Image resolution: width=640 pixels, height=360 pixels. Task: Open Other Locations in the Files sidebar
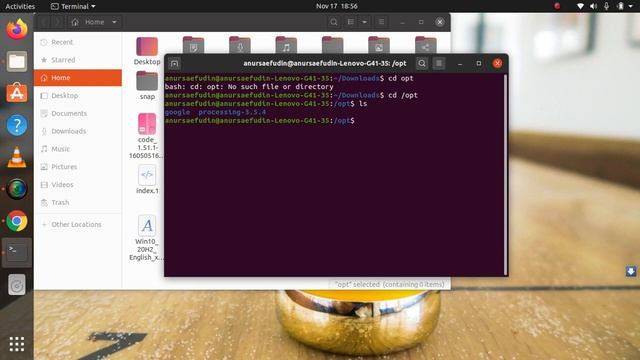pos(78,224)
